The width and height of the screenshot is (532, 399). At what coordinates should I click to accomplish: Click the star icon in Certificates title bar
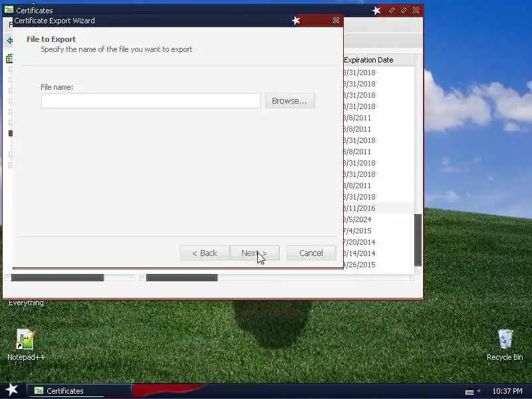[376, 11]
